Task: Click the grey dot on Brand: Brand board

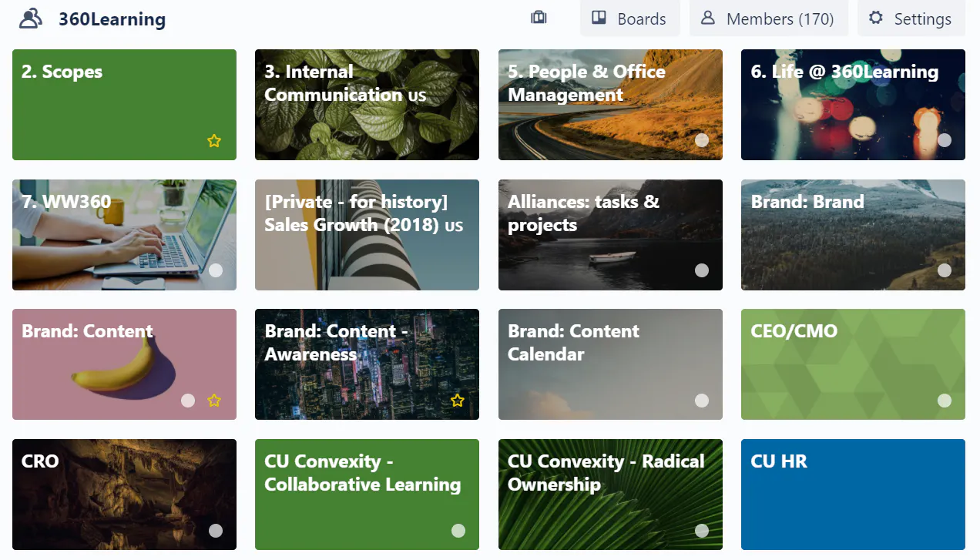Action: pos(945,270)
